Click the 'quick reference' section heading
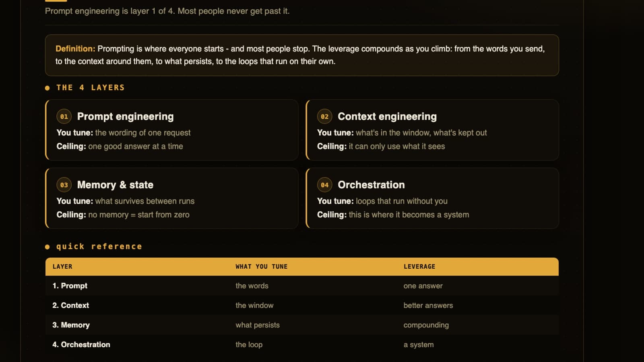Screen dimensions: 644x362 99,247
